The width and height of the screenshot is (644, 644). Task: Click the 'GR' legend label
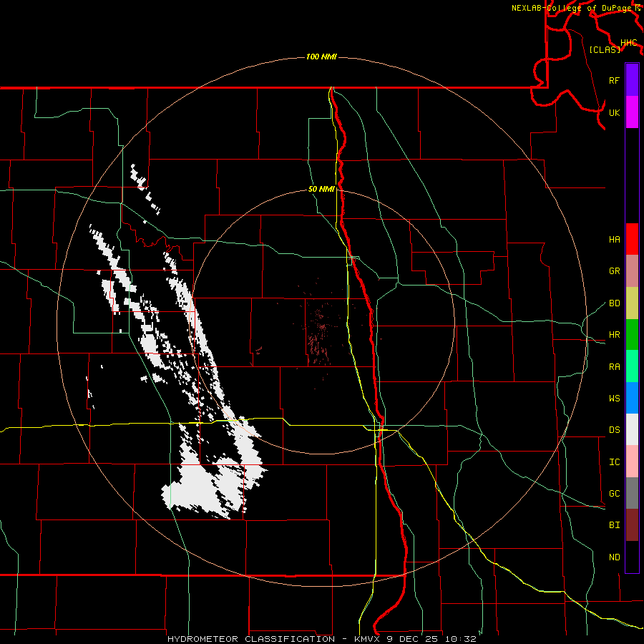coord(614,271)
